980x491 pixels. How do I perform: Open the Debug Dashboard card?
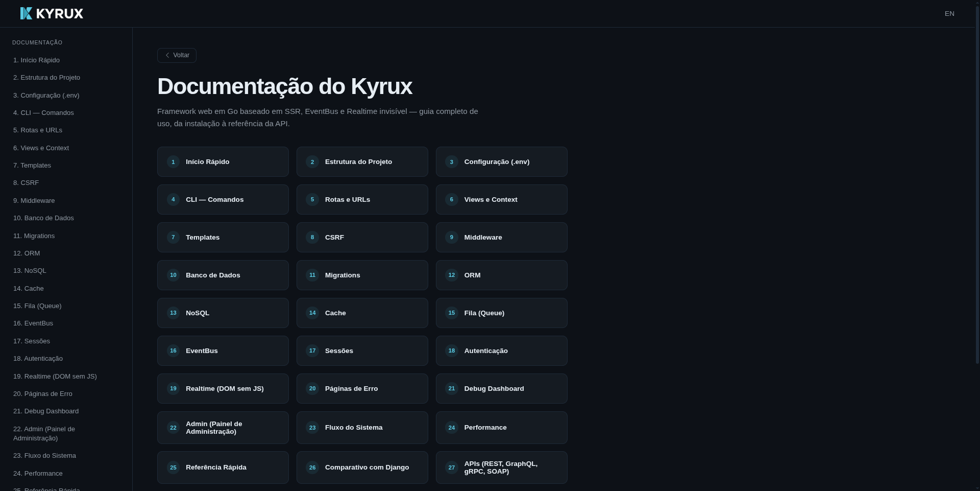coord(502,389)
